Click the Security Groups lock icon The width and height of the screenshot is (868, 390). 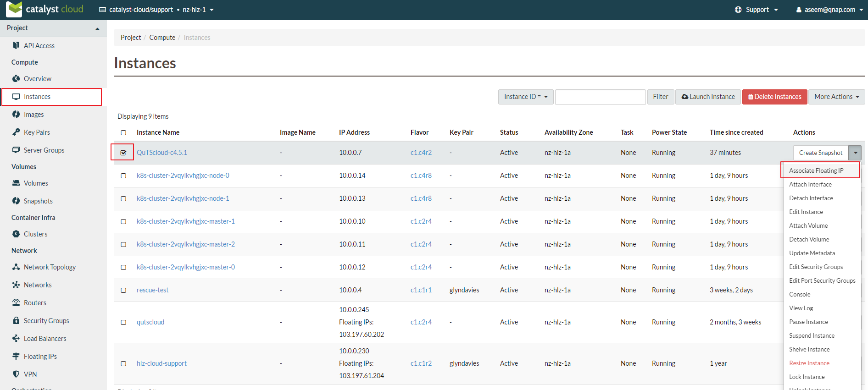click(x=16, y=320)
